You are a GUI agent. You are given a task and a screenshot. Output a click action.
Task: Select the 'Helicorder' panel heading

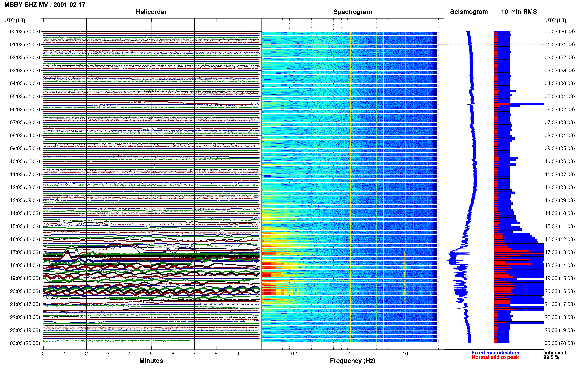point(151,12)
